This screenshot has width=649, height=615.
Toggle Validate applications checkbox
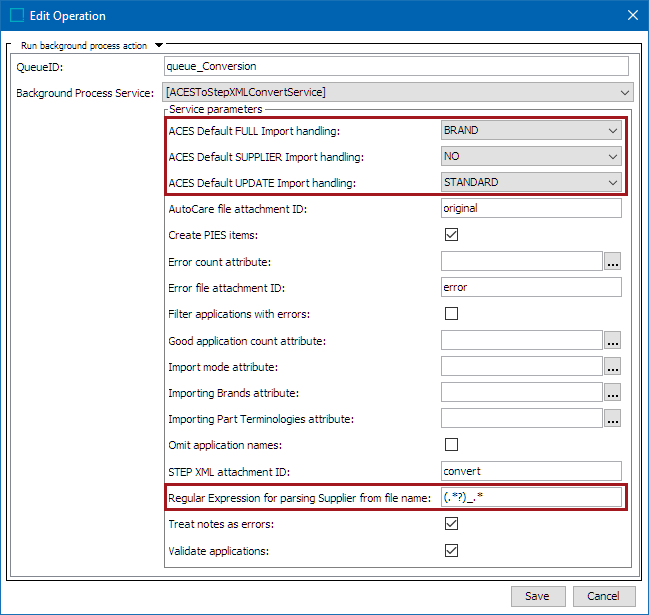[451, 550]
